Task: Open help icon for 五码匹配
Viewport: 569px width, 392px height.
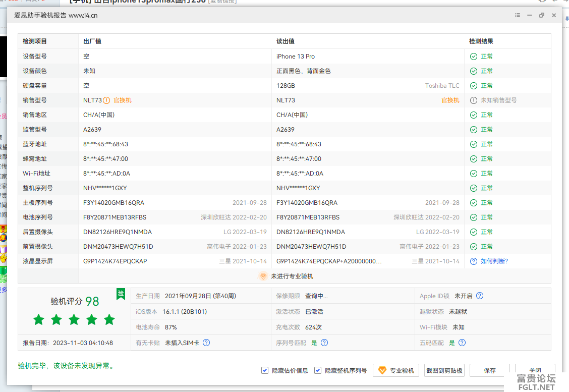Action: 462,343
